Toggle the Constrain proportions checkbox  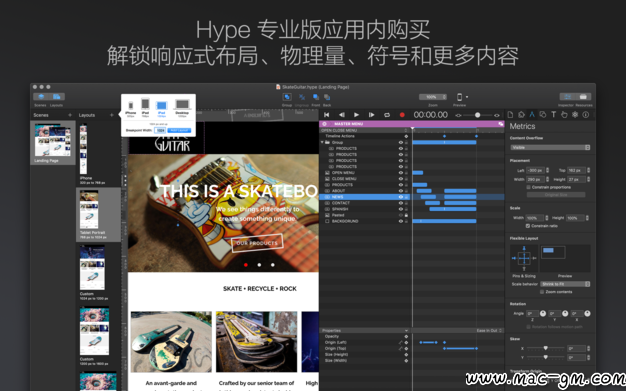coord(529,187)
